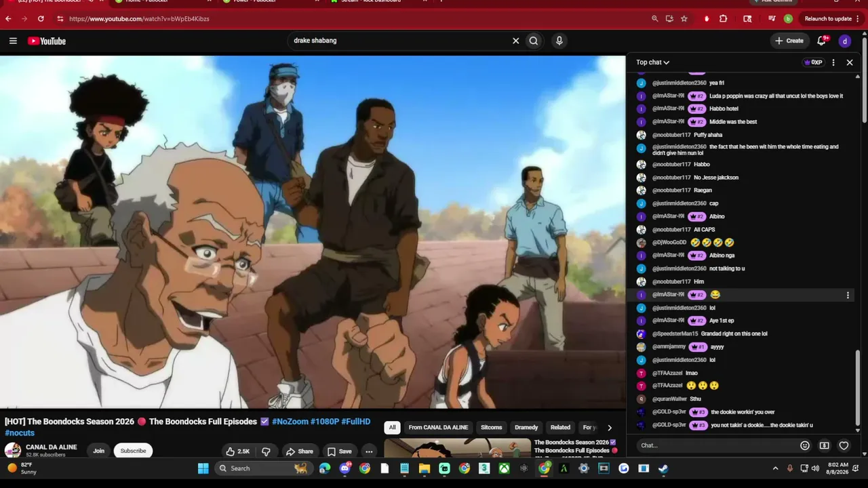This screenshot has height=488, width=868.
Task: Click the Boondocks video player frame
Action: (313, 232)
